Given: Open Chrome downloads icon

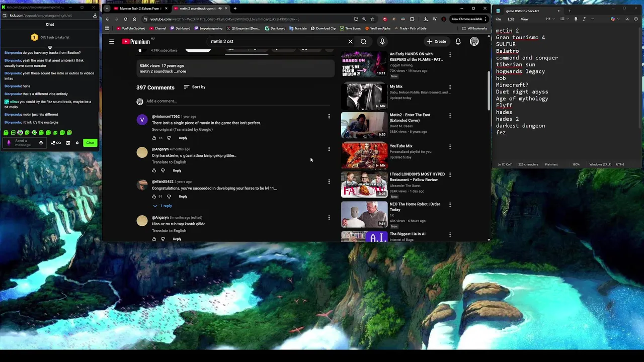Looking at the screenshot, I should click(x=426, y=19).
